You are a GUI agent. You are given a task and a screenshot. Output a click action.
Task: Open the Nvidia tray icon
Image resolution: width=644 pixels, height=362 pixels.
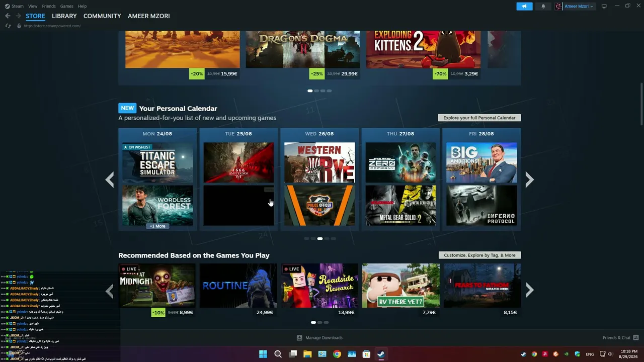tap(567, 354)
